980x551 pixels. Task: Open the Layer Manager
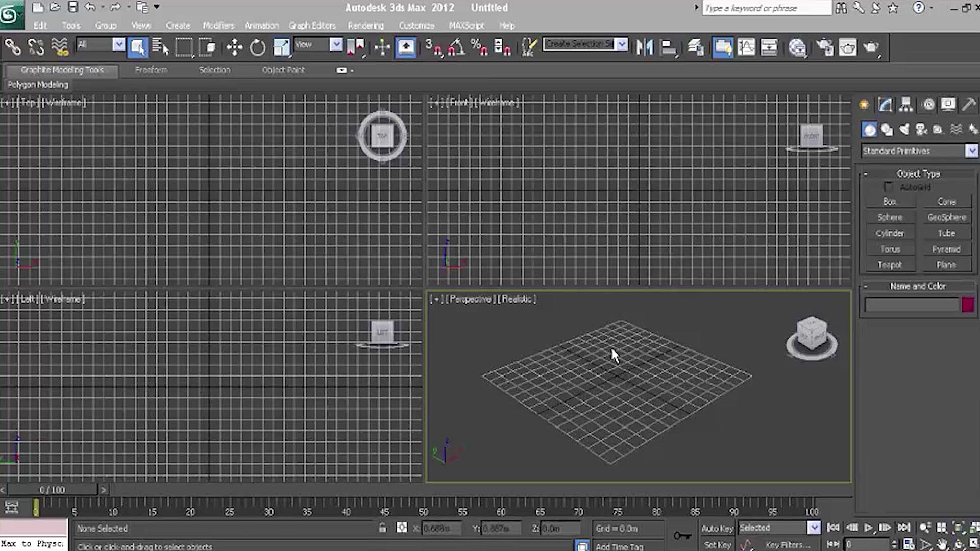tap(696, 47)
